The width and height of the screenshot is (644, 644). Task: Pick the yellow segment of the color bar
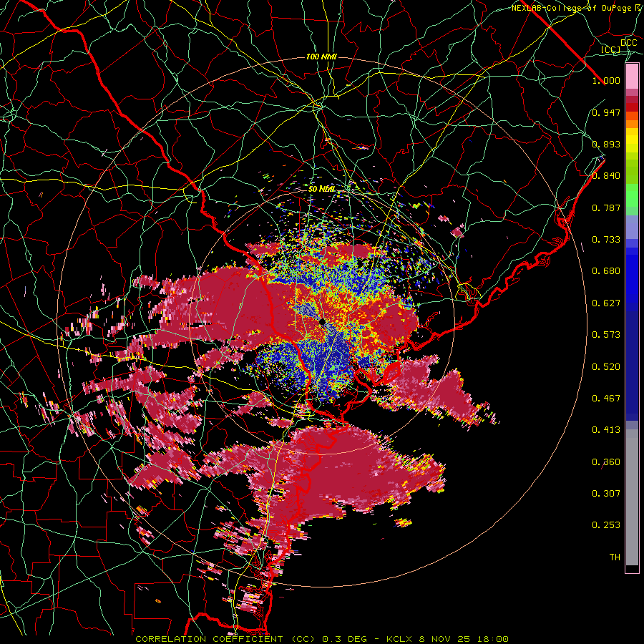pyautogui.click(x=632, y=140)
